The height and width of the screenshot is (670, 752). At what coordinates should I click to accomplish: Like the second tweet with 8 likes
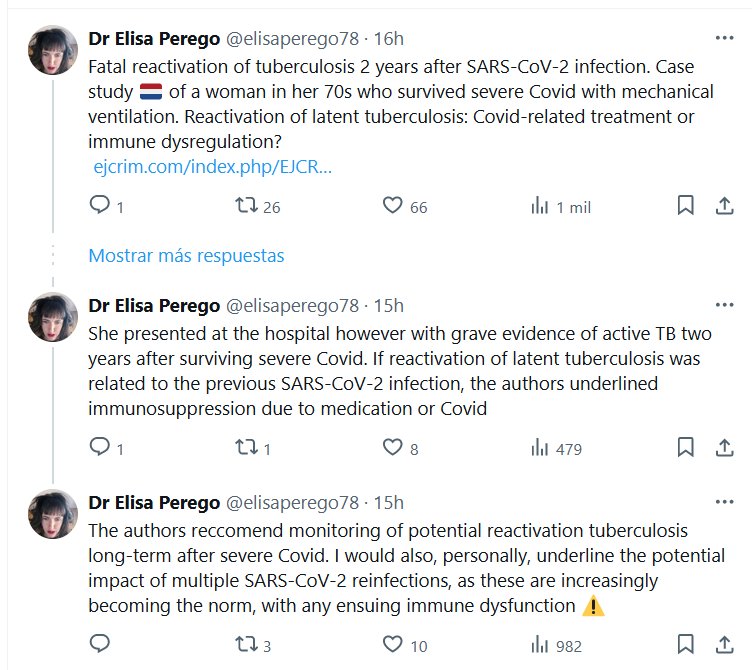tap(393, 448)
